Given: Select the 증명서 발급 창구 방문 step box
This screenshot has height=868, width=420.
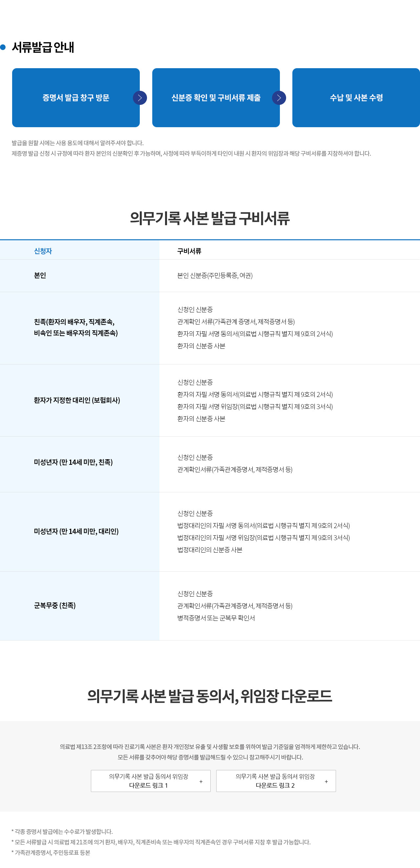Looking at the screenshot, I should point(76,98).
